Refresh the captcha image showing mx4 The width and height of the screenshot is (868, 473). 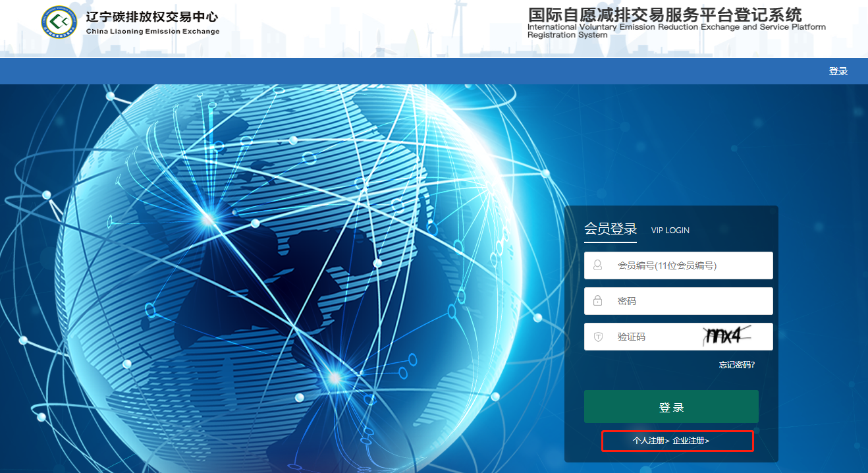727,337
